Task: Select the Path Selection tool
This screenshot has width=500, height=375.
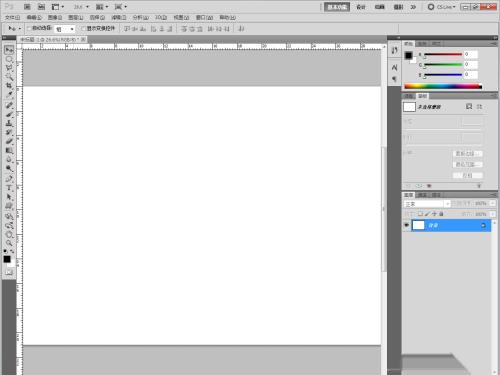Action: (x=9, y=197)
